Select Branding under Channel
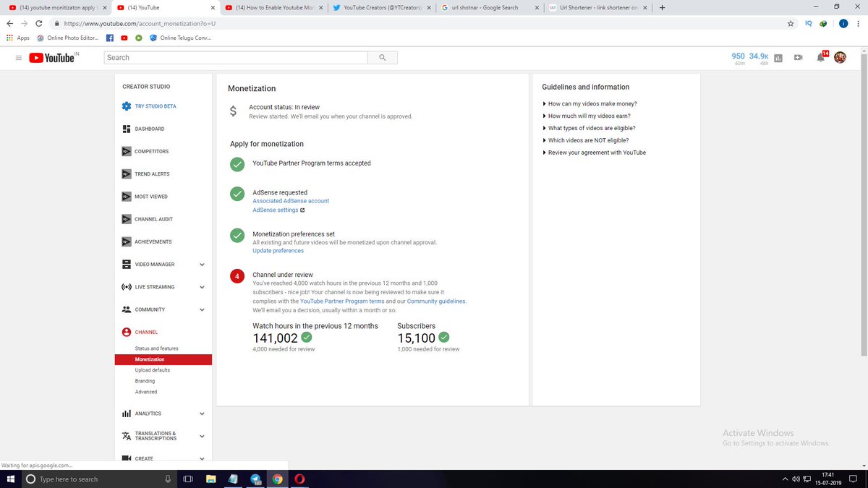 (x=145, y=381)
